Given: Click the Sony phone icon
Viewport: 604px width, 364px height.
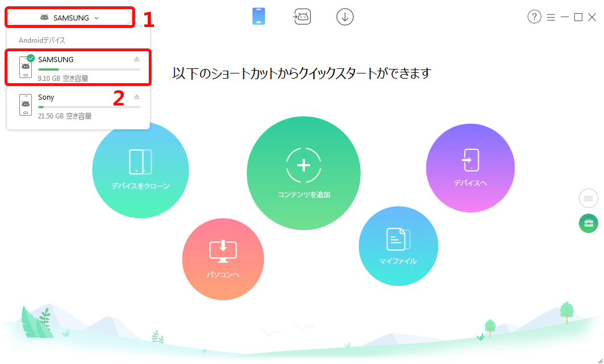Looking at the screenshot, I should 26,105.
